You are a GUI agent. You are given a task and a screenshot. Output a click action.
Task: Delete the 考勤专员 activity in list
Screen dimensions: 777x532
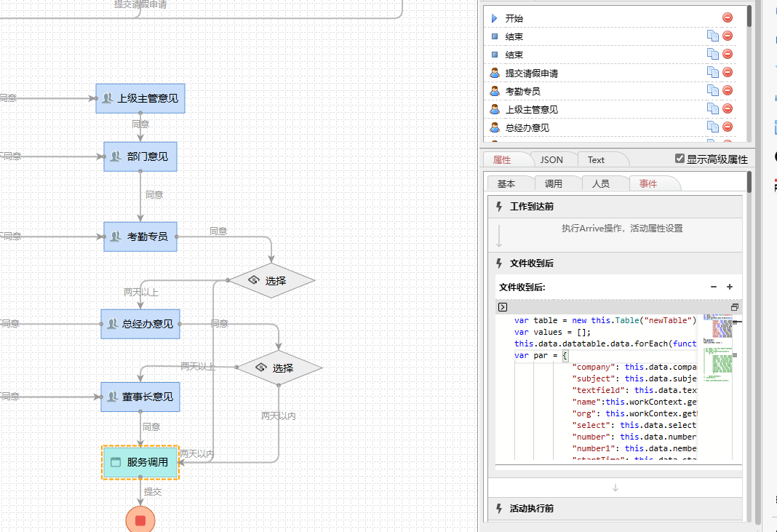(728, 90)
